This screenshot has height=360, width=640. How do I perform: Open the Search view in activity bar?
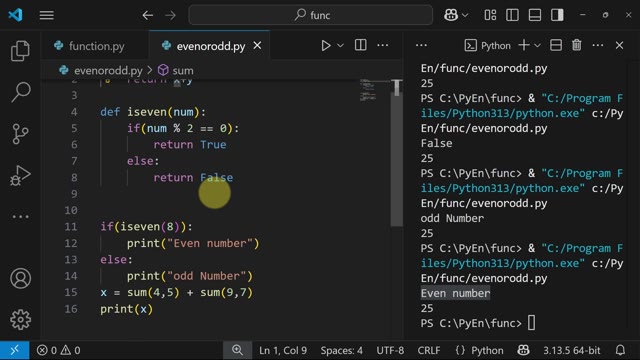[x=20, y=92]
